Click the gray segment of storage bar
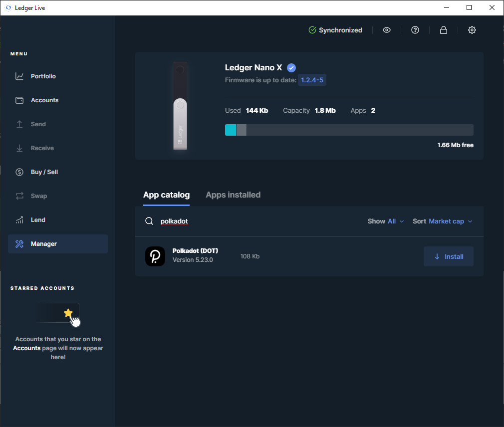 (x=242, y=130)
